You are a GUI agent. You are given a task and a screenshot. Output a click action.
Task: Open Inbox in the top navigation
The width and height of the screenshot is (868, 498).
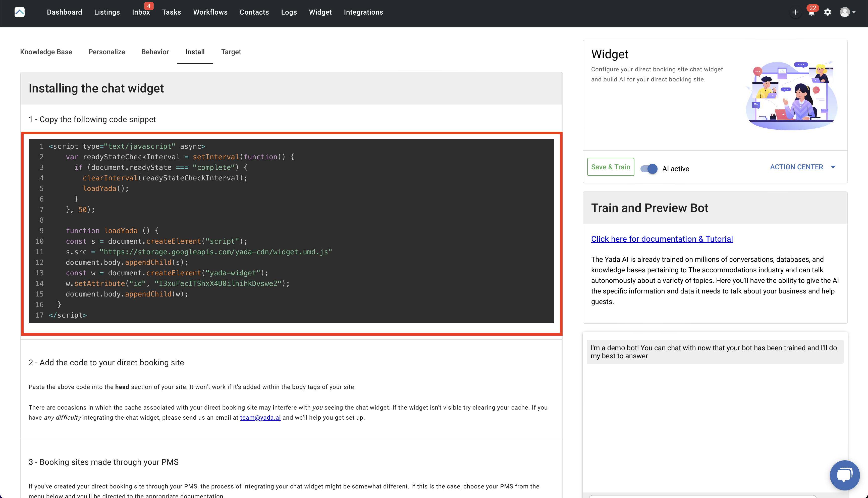141,12
